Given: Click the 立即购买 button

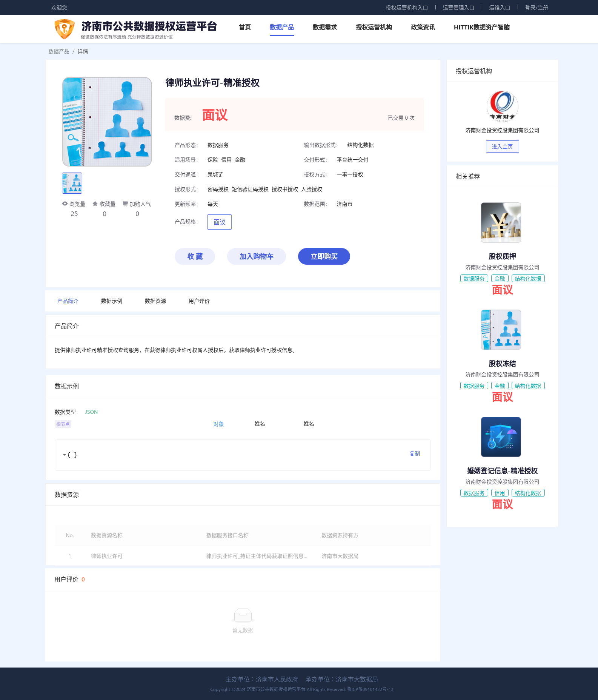Looking at the screenshot, I should (x=324, y=256).
